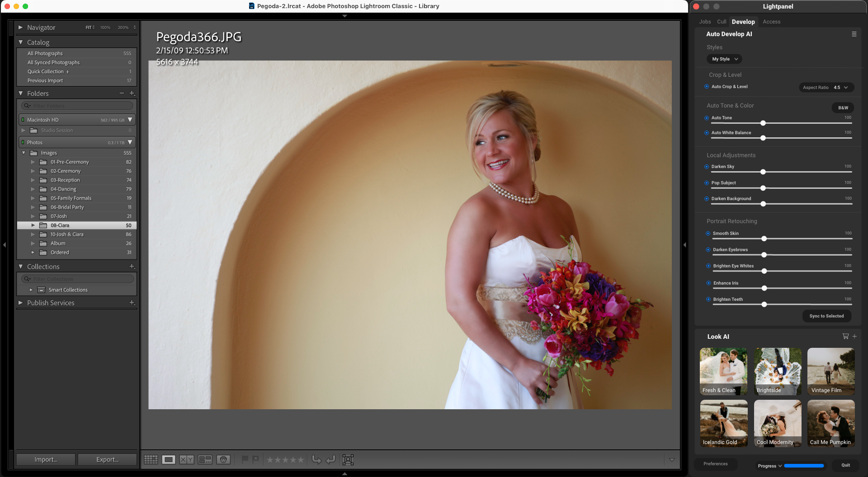
Task: Disable Smooth Skin retouching toggle
Action: click(x=708, y=234)
